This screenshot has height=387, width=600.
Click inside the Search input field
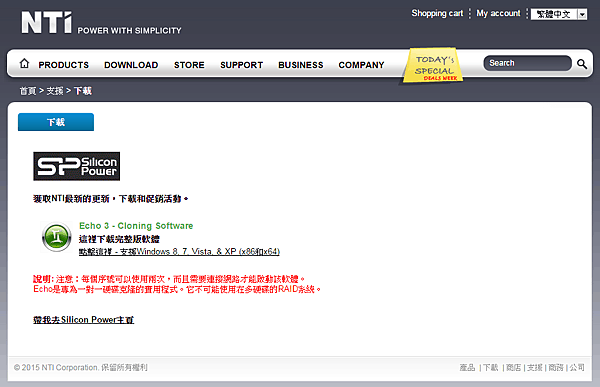527,63
